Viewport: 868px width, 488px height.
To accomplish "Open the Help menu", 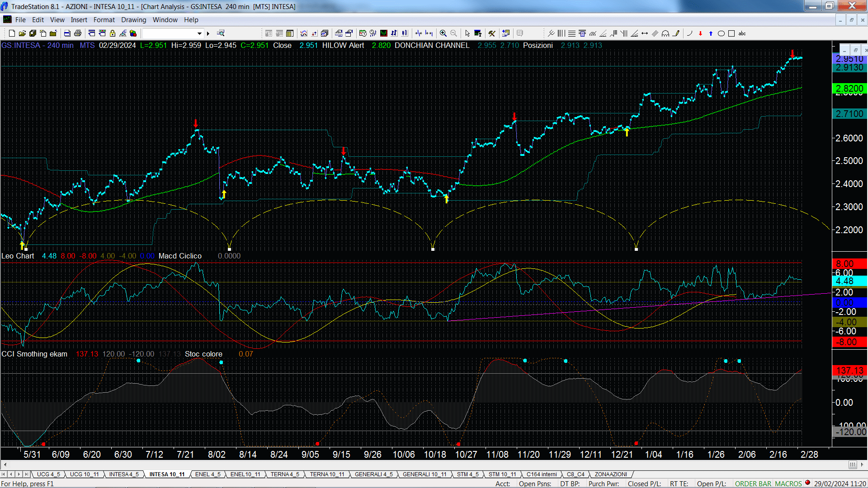I will (191, 20).
